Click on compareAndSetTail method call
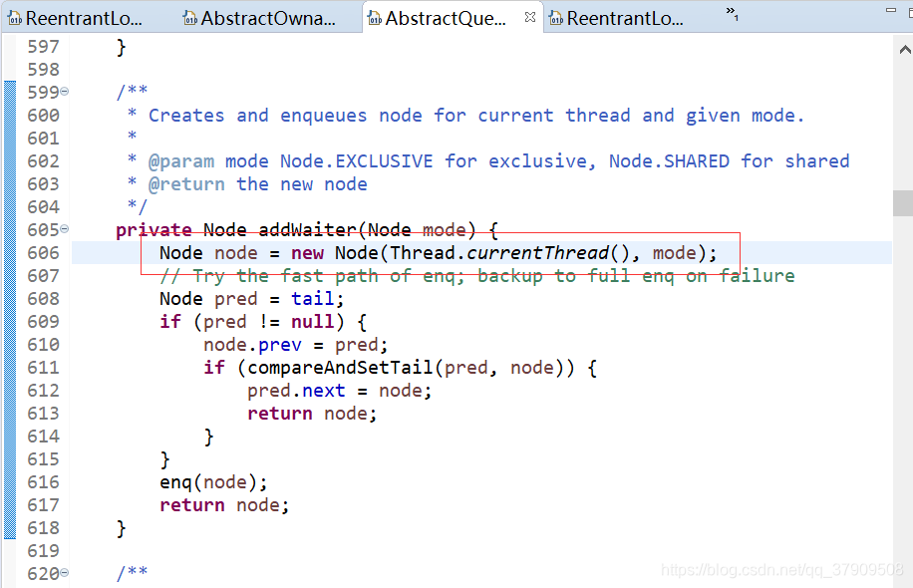 coord(340,368)
